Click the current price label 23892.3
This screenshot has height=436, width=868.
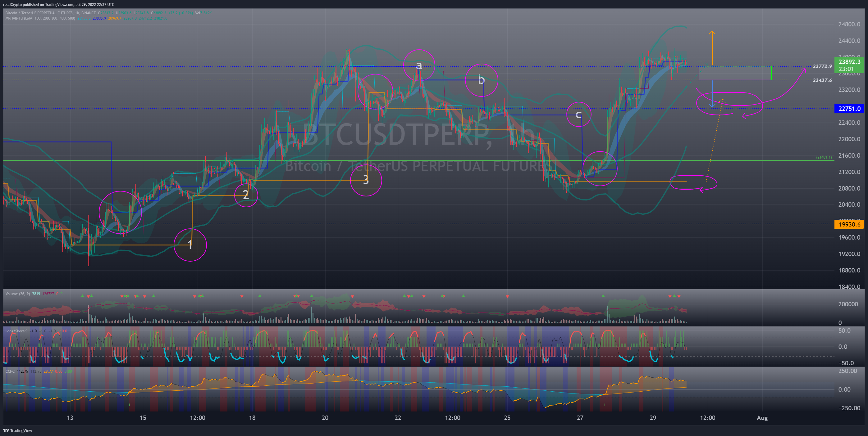coord(849,62)
